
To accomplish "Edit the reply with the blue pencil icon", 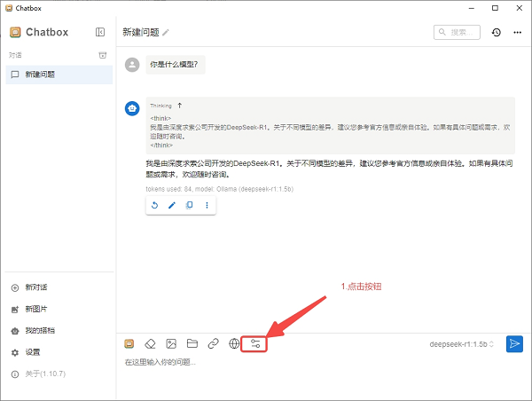I will point(172,205).
